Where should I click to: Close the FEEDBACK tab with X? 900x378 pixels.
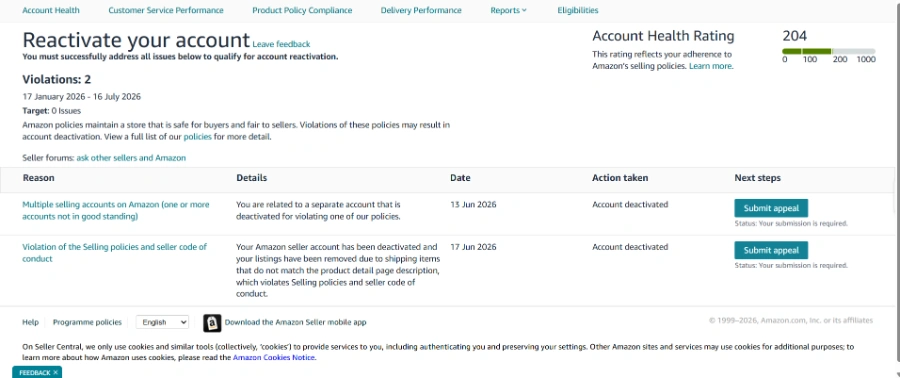tap(55, 373)
